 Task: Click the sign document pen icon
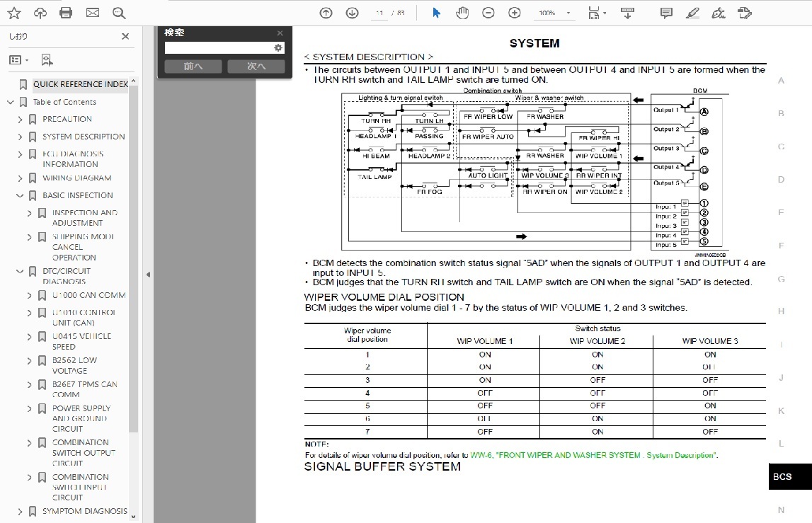click(x=719, y=13)
